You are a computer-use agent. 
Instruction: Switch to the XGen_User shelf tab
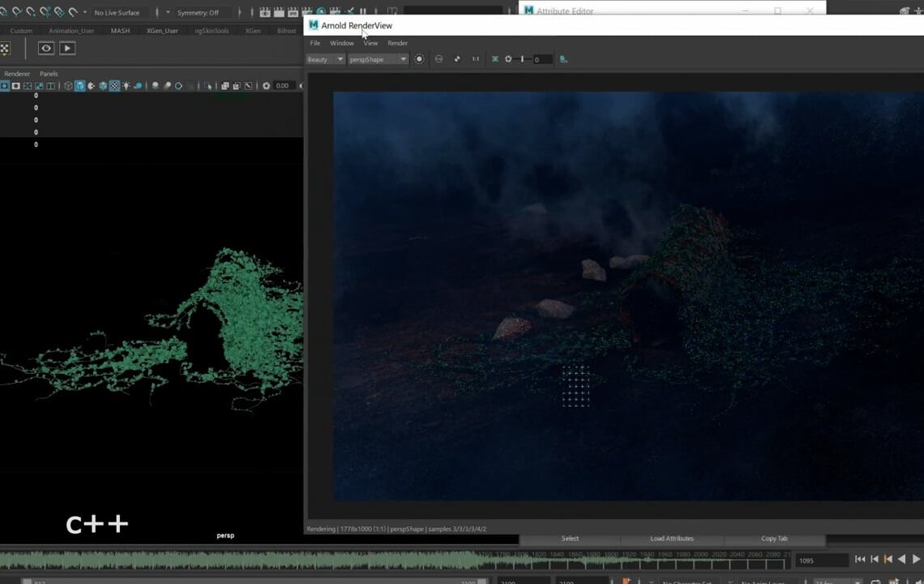click(161, 31)
